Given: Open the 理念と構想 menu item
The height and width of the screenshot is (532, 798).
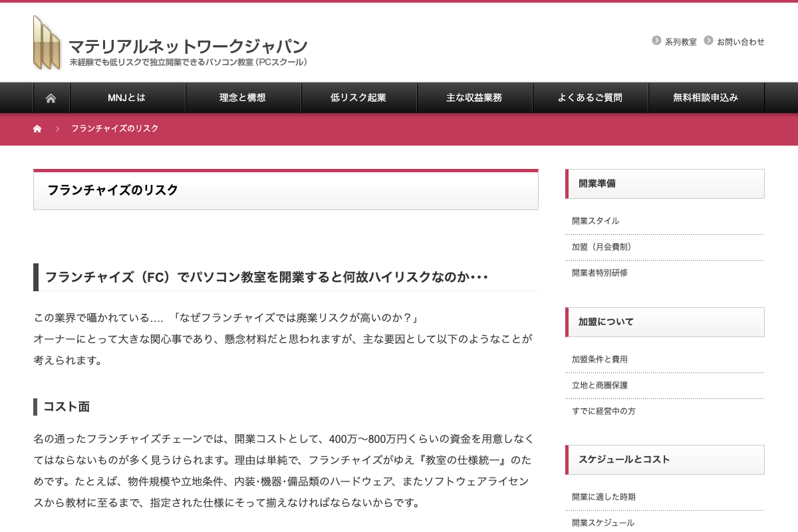Looking at the screenshot, I should coord(243,98).
